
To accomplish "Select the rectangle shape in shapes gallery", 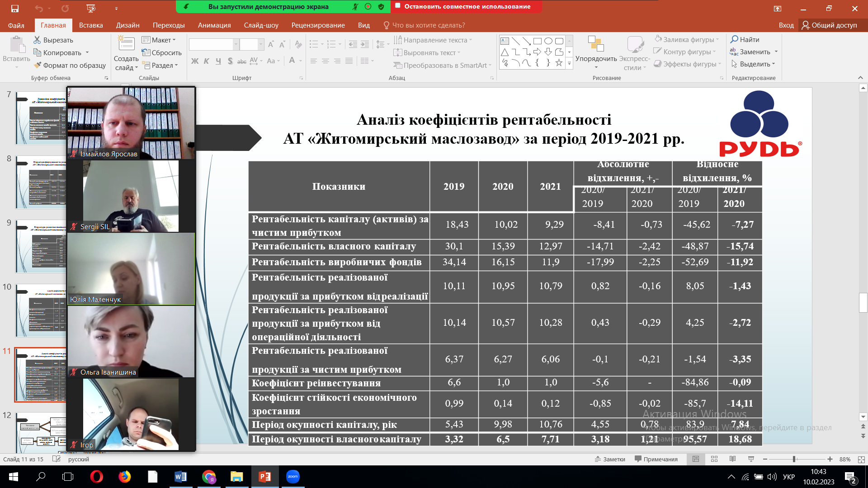I will [x=537, y=41].
